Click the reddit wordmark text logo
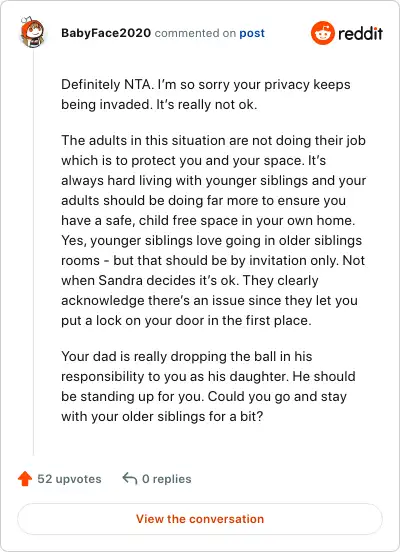This screenshot has width=400, height=552. pyautogui.click(x=360, y=33)
